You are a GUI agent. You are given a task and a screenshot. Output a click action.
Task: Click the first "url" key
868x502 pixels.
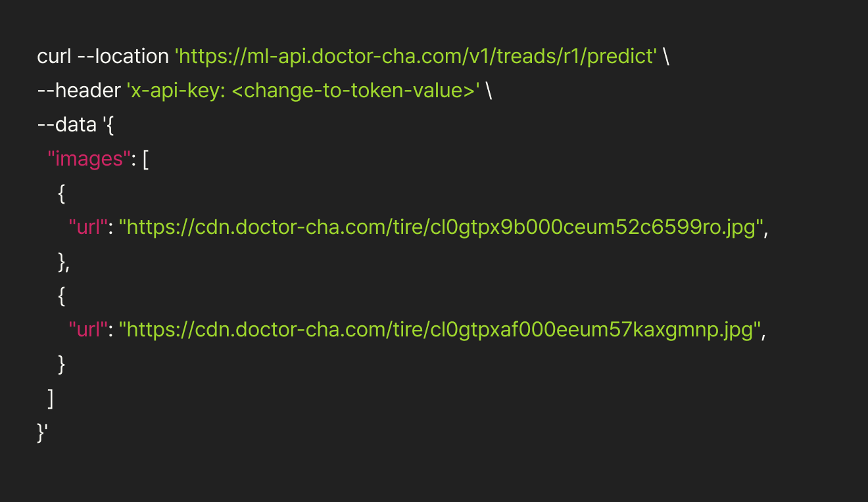click(88, 228)
